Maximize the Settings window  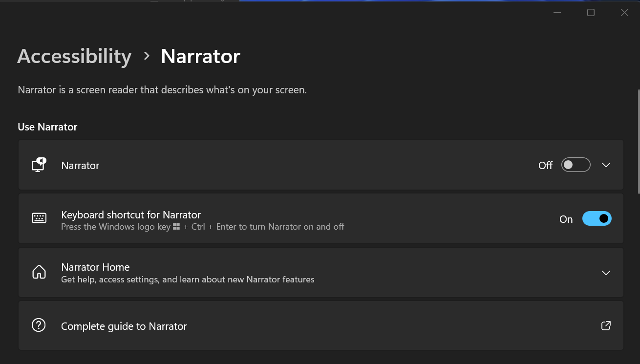pyautogui.click(x=591, y=13)
